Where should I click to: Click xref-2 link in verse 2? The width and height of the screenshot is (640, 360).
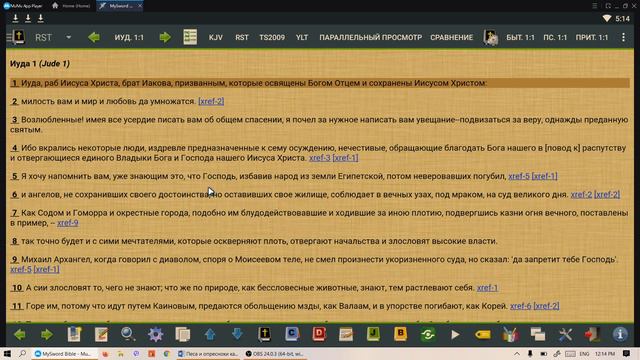pos(211,101)
